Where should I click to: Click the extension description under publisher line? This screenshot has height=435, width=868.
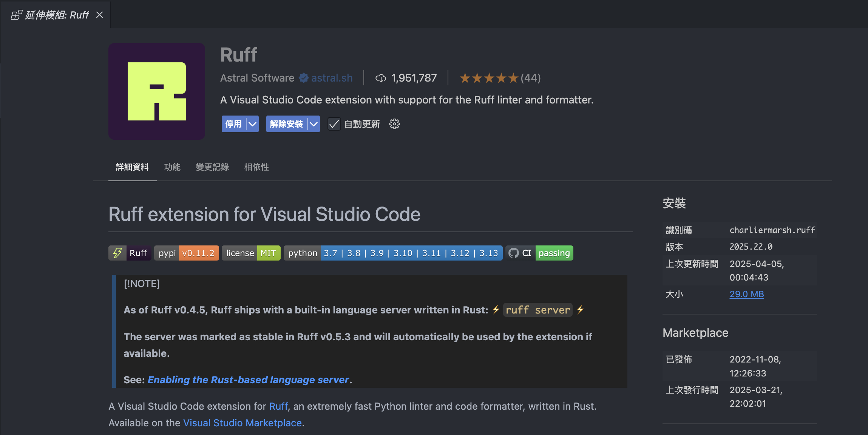pyautogui.click(x=407, y=100)
